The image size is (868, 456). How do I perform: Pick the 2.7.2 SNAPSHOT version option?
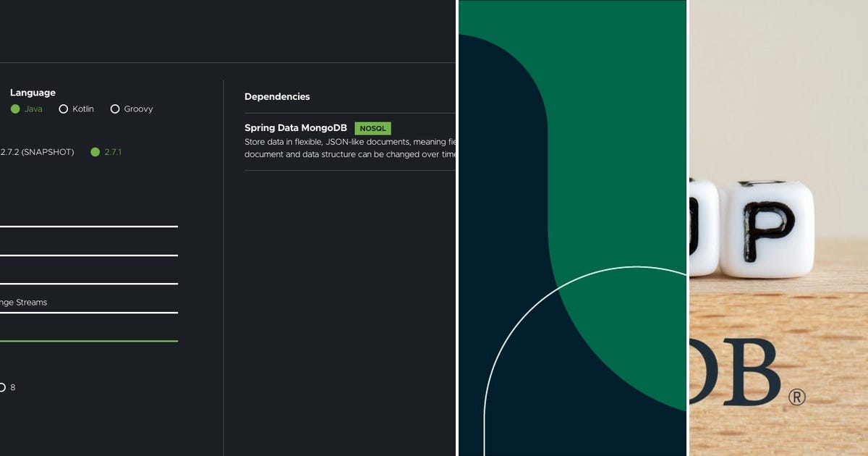pyautogui.click(x=36, y=152)
